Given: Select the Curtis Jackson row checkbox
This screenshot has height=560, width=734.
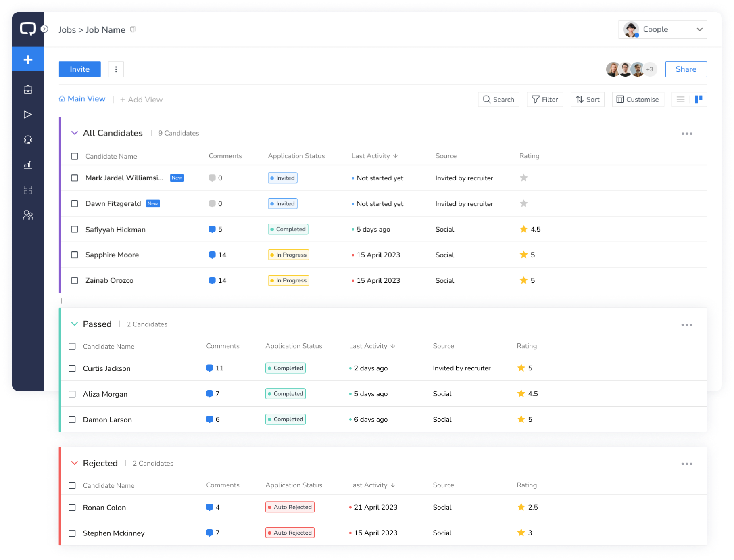Looking at the screenshot, I should pyautogui.click(x=72, y=368).
